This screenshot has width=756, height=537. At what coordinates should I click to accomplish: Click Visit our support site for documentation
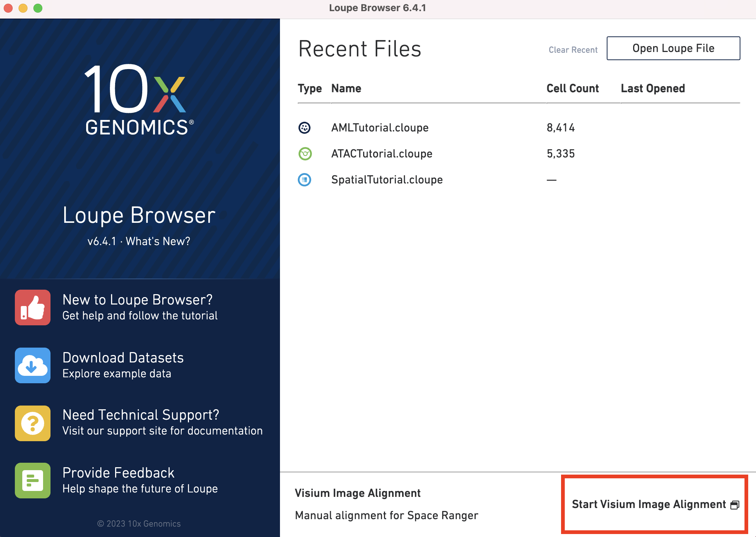(162, 431)
